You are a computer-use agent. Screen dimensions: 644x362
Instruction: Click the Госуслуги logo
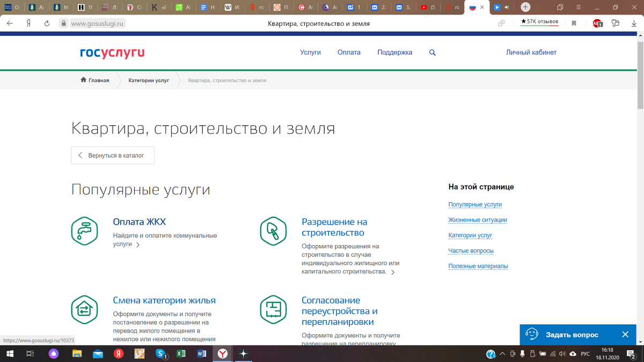coord(112,52)
